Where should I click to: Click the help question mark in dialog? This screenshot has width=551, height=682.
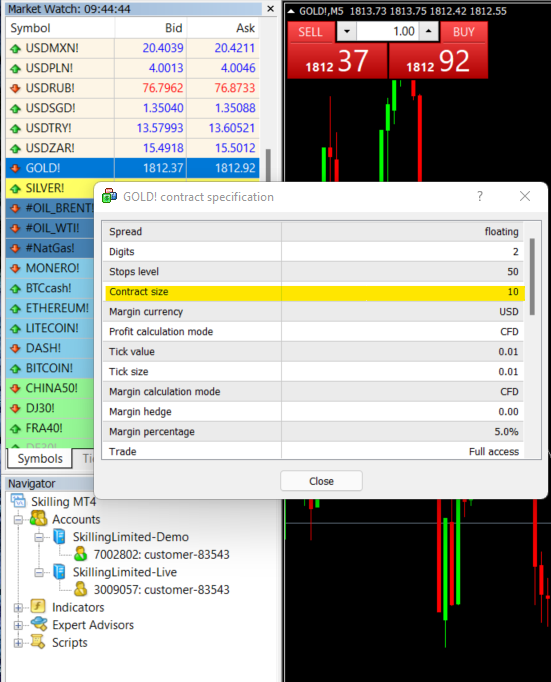point(480,196)
